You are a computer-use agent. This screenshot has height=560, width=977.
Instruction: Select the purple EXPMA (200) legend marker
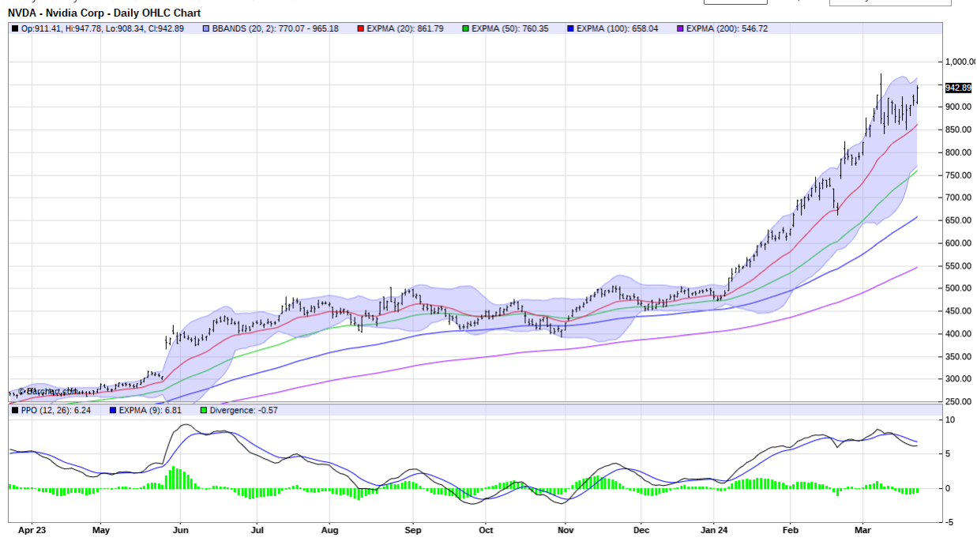pos(680,28)
